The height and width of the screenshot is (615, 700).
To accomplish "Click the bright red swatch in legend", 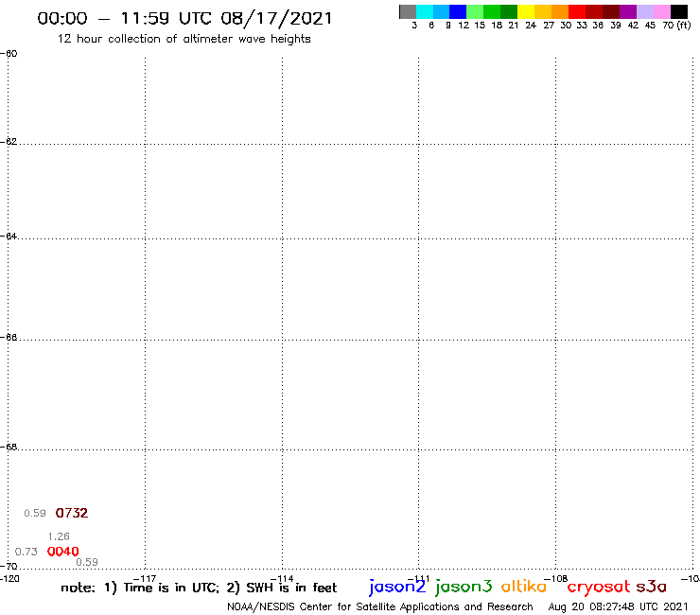I will click(x=577, y=11).
